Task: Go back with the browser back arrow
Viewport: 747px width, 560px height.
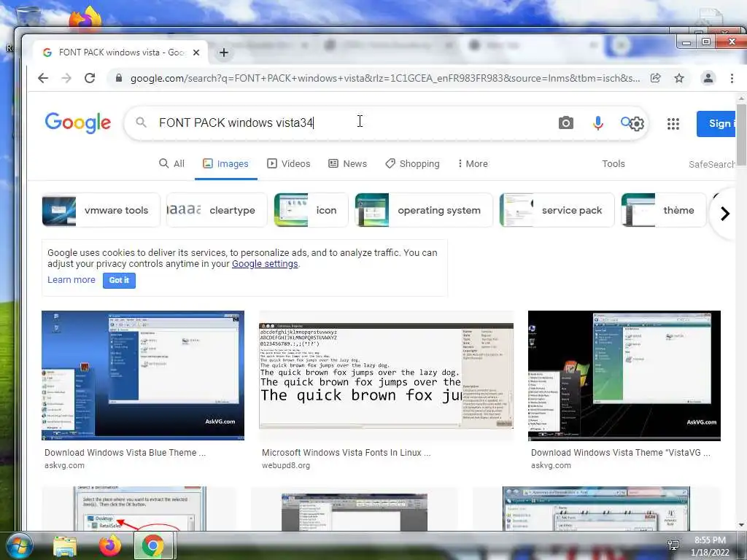Action: 43,78
